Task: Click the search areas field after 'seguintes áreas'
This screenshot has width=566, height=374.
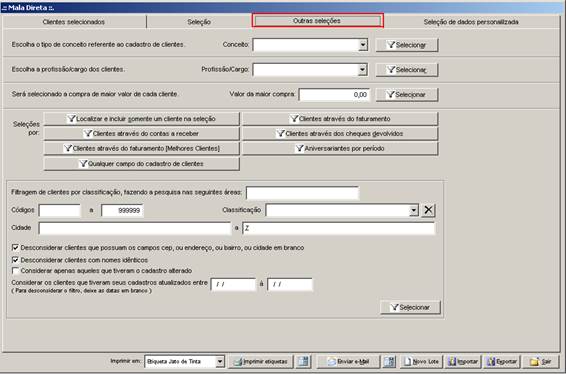Action: pyautogui.click(x=302, y=193)
